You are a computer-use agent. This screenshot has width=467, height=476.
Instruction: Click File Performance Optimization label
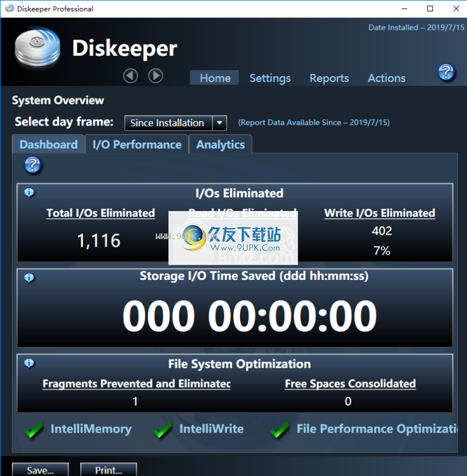[377, 429]
